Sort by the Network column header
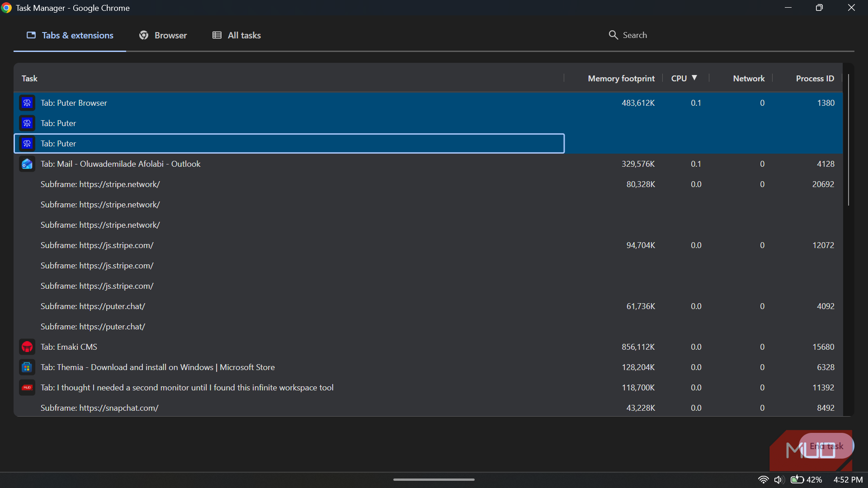This screenshot has width=868, height=488. click(749, 79)
